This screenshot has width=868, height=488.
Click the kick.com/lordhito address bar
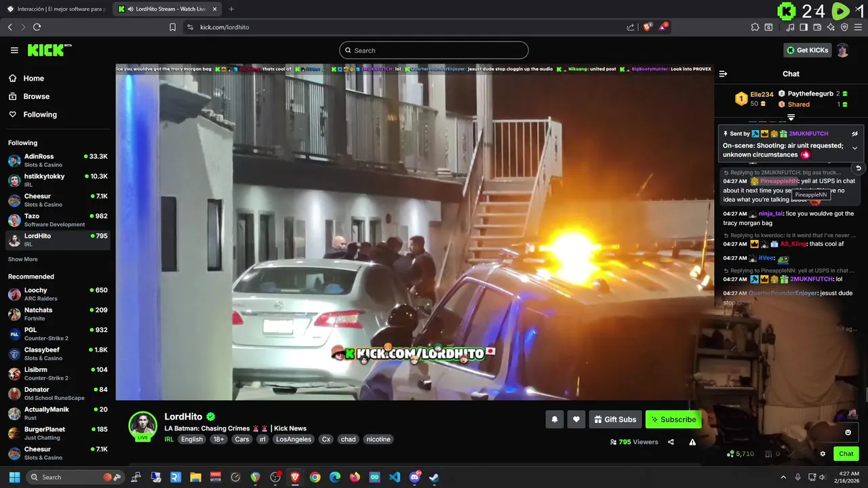click(407, 27)
